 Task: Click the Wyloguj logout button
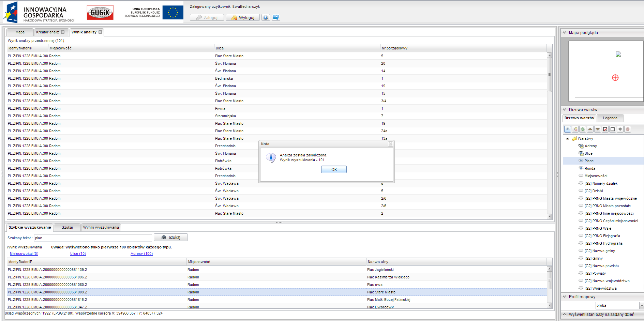click(243, 17)
